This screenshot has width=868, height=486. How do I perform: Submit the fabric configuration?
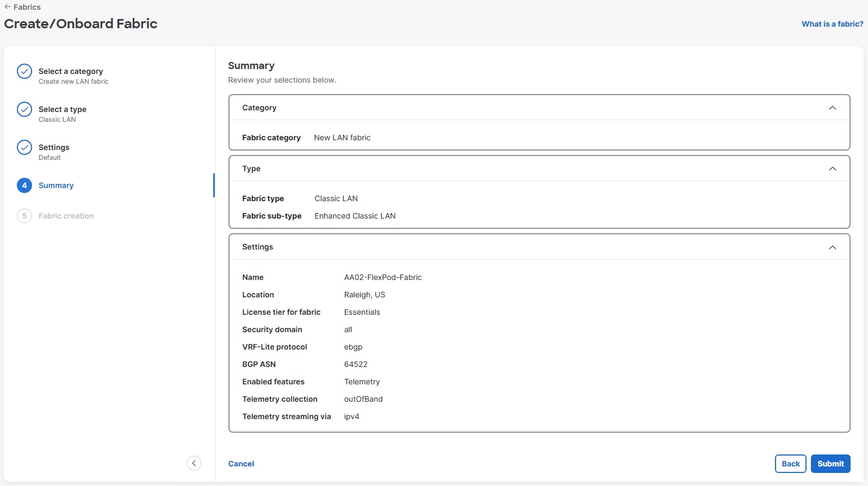pos(830,464)
